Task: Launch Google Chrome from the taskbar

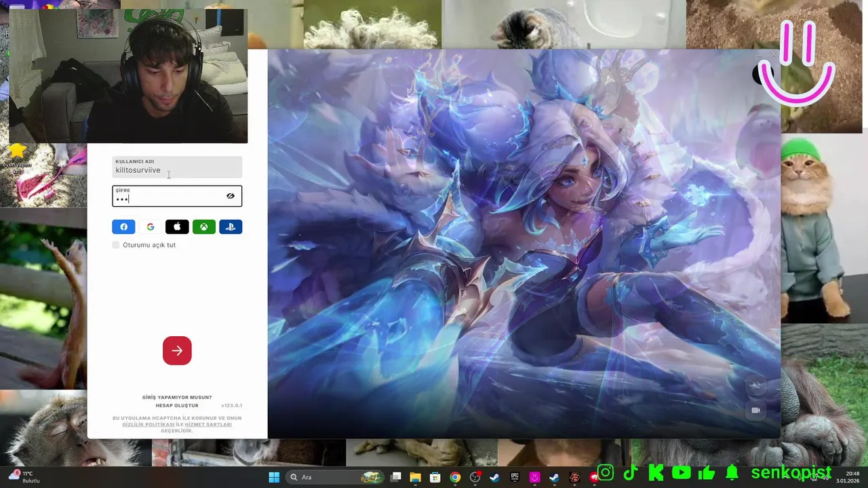Action: click(x=455, y=477)
